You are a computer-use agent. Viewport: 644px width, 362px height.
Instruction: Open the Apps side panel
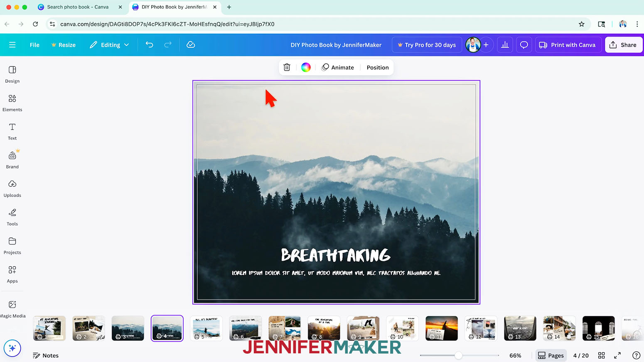(x=12, y=275)
